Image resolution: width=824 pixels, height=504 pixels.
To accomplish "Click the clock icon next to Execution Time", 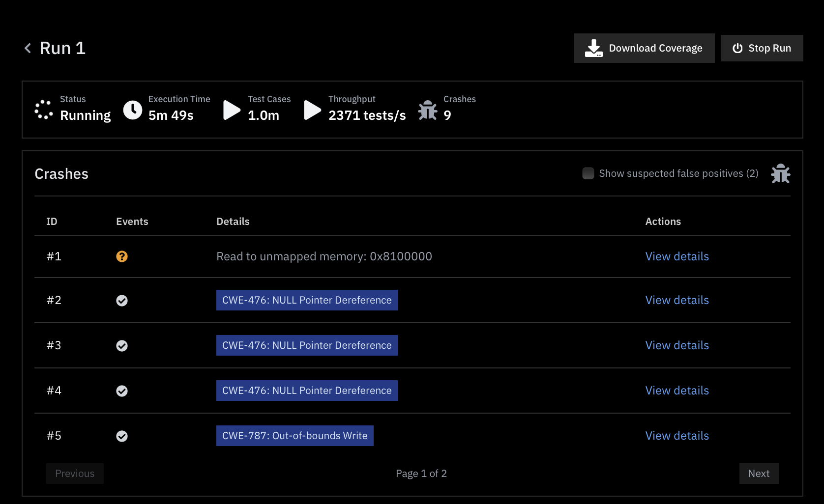I will [x=133, y=110].
